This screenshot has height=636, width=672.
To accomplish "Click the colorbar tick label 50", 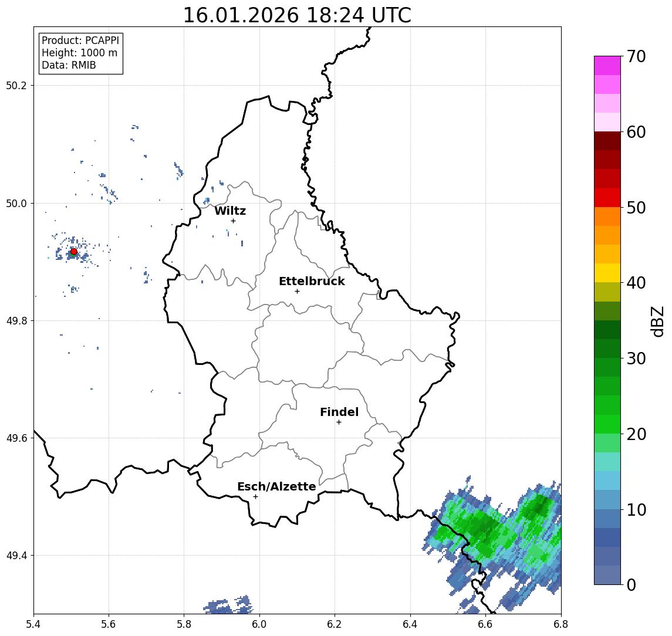I will (x=636, y=208).
